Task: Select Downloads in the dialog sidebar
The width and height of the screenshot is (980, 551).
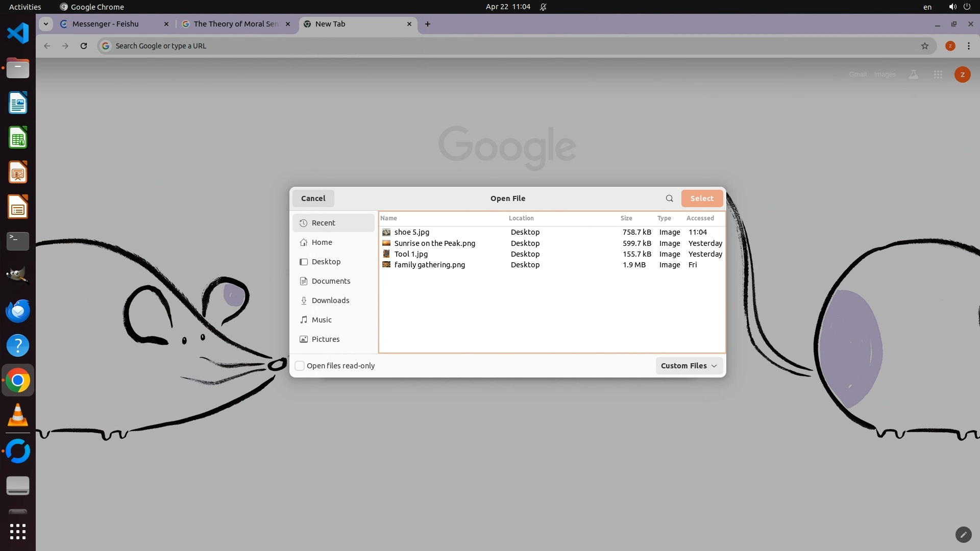Action: (330, 300)
